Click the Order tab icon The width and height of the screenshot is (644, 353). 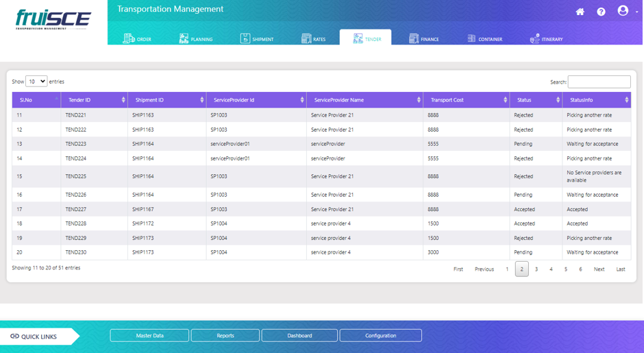tap(129, 38)
